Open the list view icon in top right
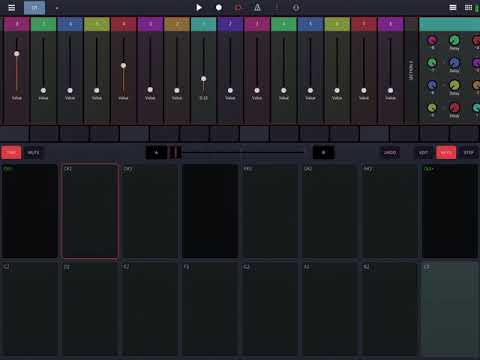Viewport: 480px width, 360px height. (x=453, y=7)
